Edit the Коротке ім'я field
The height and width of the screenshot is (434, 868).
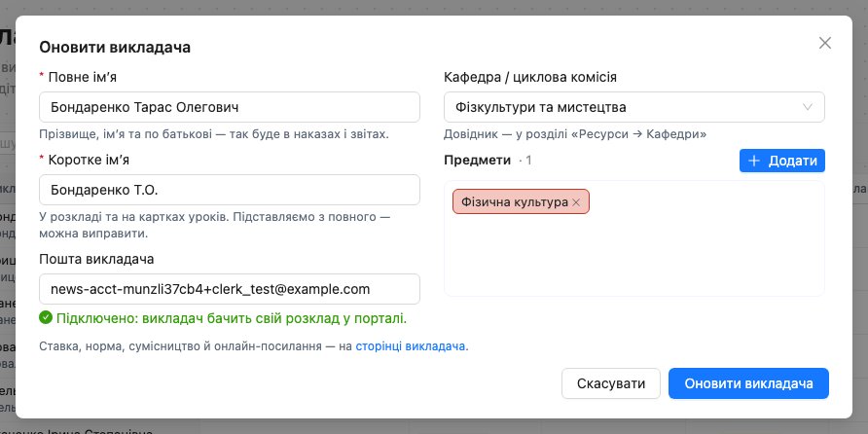(230, 190)
